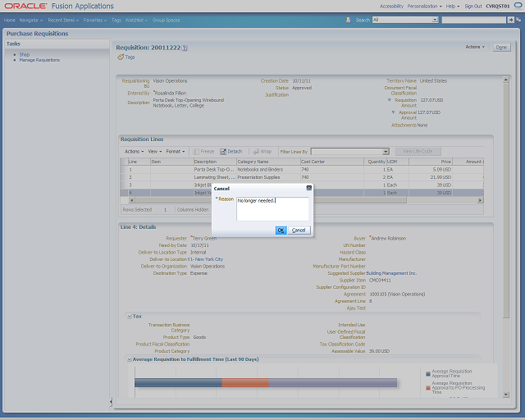The width and height of the screenshot is (525, 420).
Task: Open Manage Requisitions task link
Action: click(x=39, y=60)
